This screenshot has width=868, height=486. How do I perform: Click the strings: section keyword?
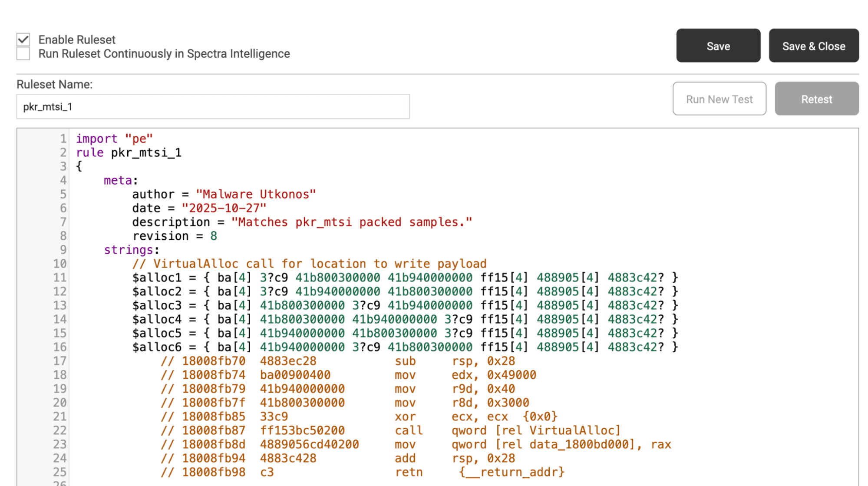click(130, 250)
